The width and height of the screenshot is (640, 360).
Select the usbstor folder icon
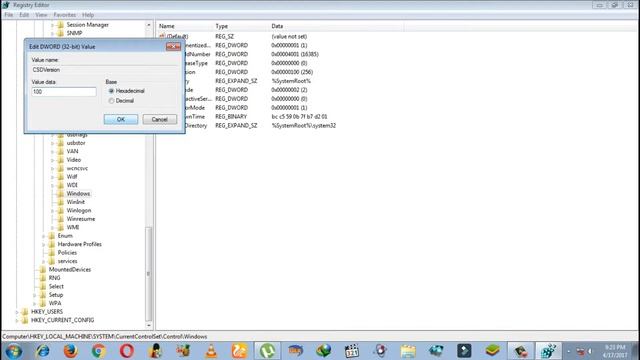[61, 143]
